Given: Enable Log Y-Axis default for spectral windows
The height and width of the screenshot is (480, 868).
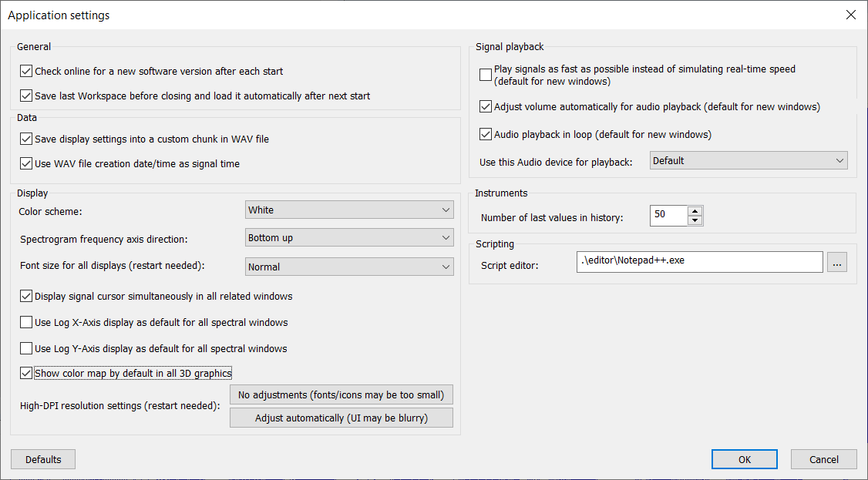Looking at the screenshot, I should (x=25, y=348).
